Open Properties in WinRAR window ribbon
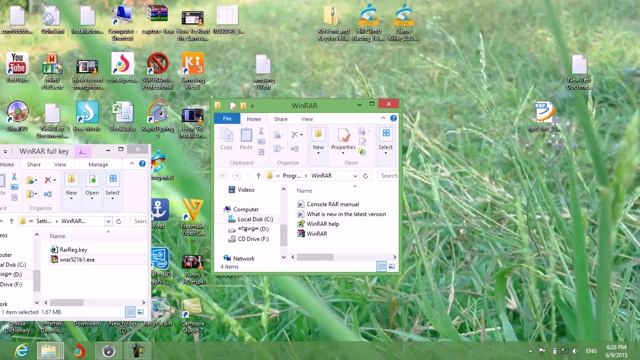The height and width of the screenshot is (360, 640). click(x=343, y=139)
